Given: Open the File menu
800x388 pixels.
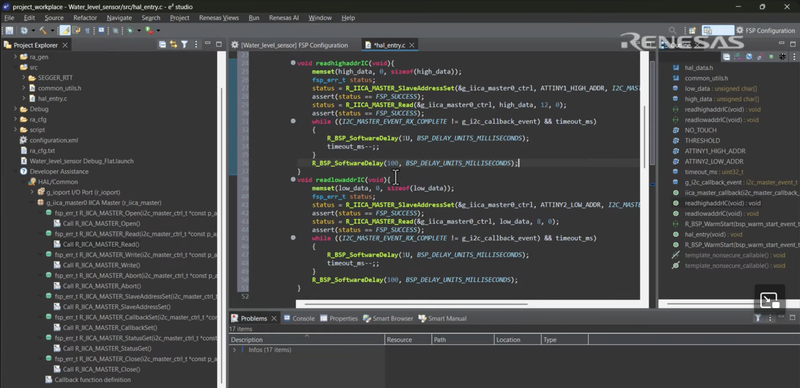Looking at the screenshot, I should (9, 17).
